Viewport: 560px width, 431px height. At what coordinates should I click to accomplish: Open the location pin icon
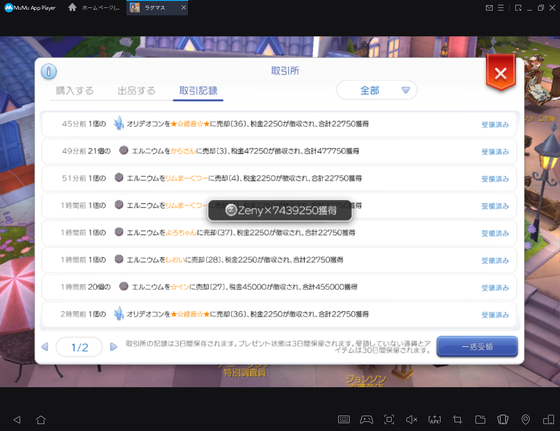[526, 420]
